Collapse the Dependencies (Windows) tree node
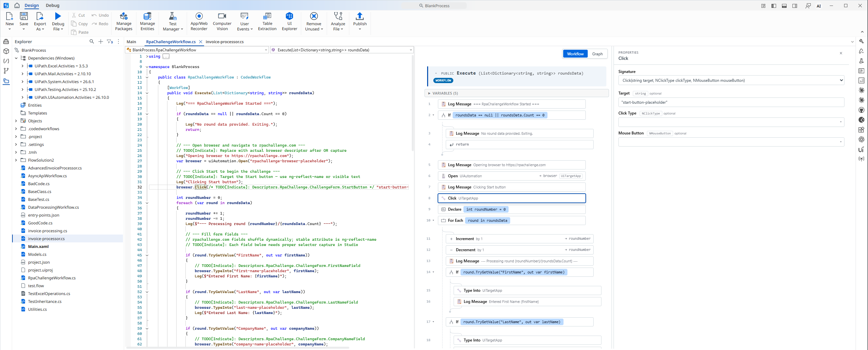 click(16, 58)
